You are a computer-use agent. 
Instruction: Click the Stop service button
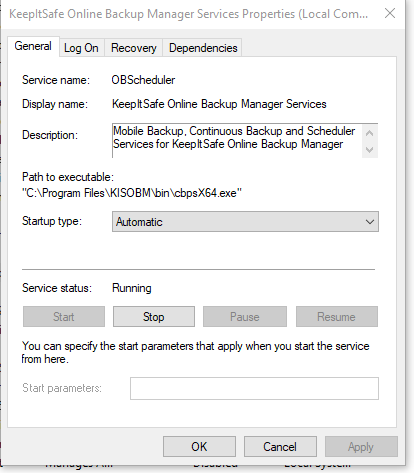pos(154,317)
